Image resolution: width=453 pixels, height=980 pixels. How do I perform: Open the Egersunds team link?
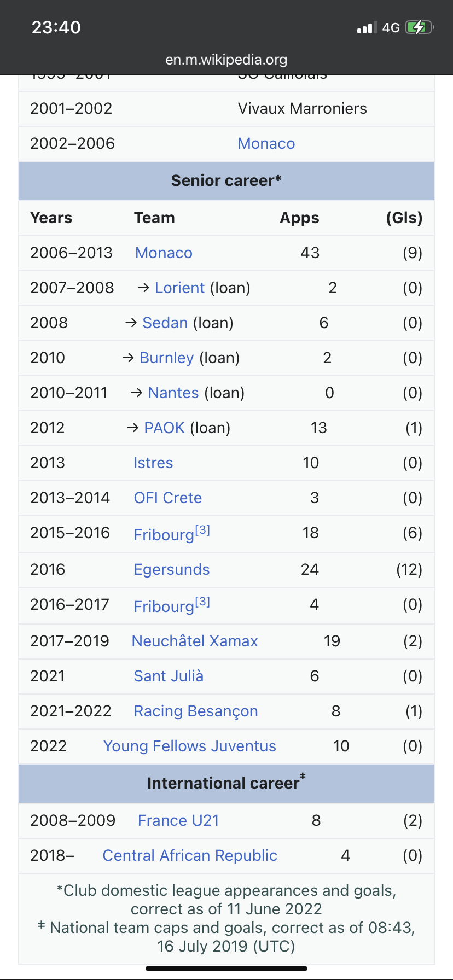tap(172, 569)
